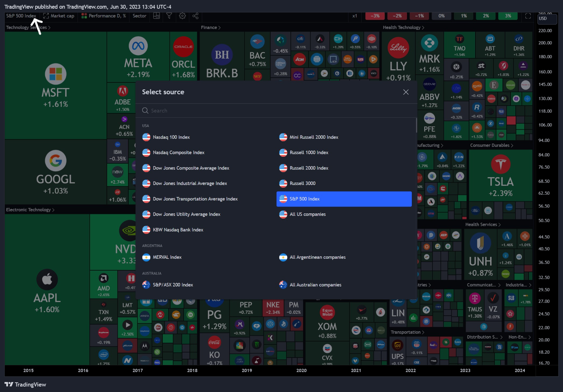Click the UnitedHealth UNH logo tile
Viewport: 563px width, 392px height.
480,243
